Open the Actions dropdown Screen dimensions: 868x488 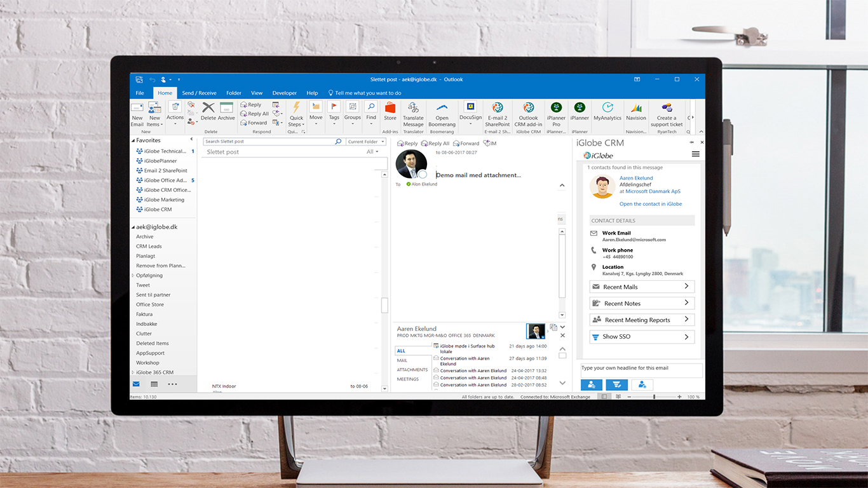coord(175,113)
